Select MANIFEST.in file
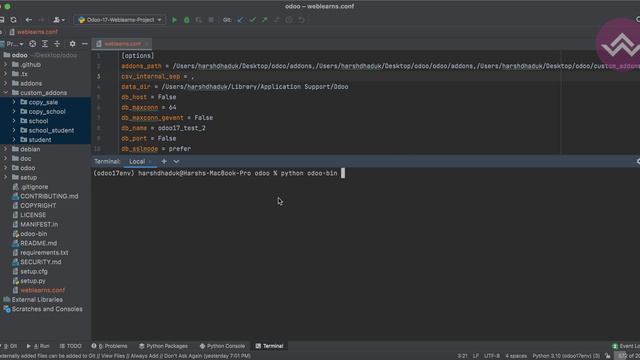This screenshot has width=640, height=360. click(39, 224)
